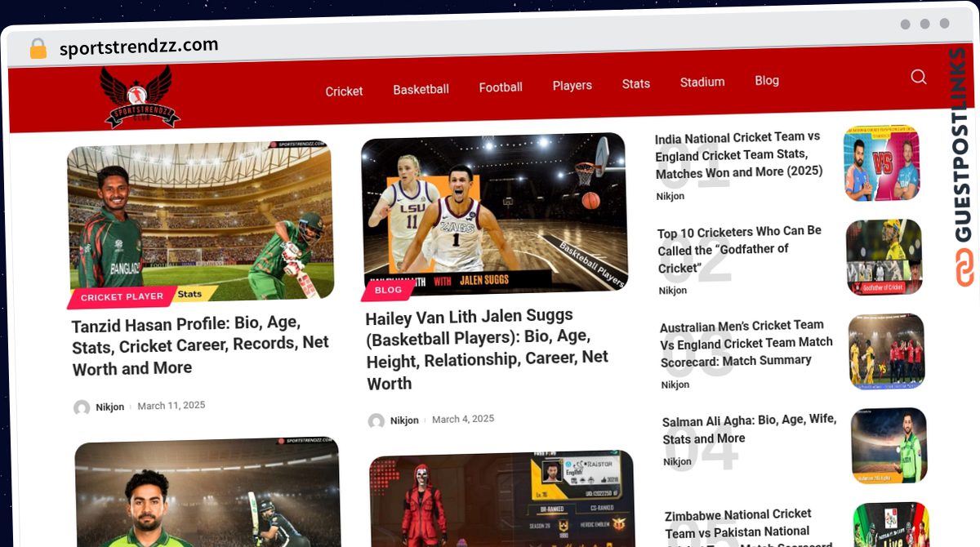980x547 pixels.
Task: Open the Tanzid Hasan stadium thumbnail
Action: coord(200,224)
